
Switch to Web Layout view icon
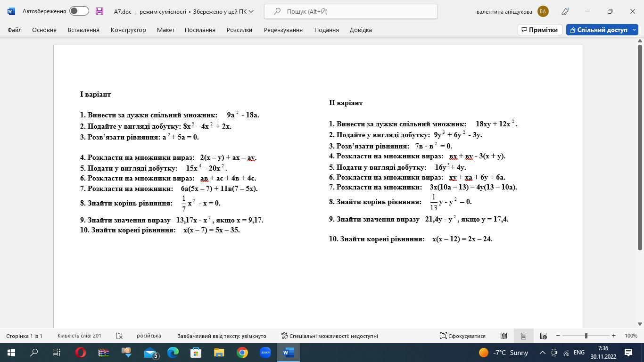[x=543, y=336]
